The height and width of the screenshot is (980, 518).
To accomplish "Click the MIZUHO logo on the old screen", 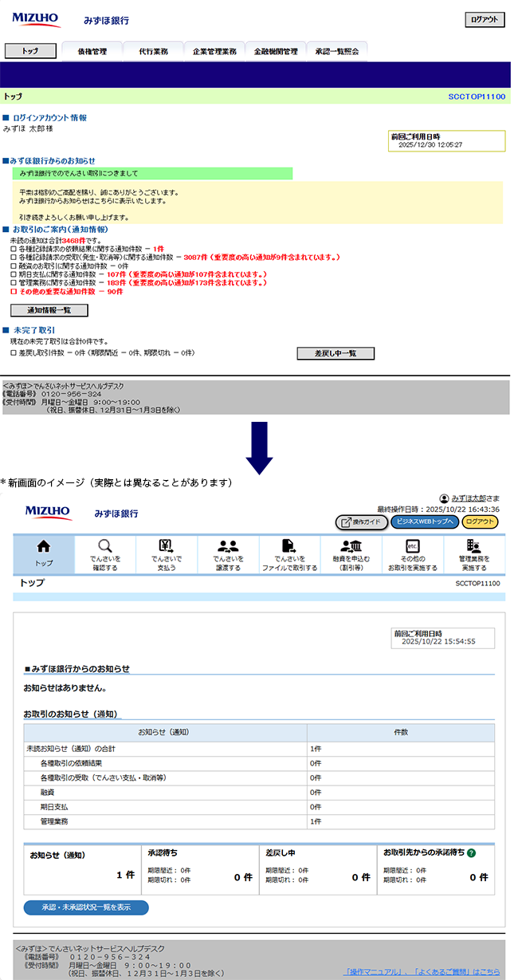I will pyautogui.click(x=36, y=18).
